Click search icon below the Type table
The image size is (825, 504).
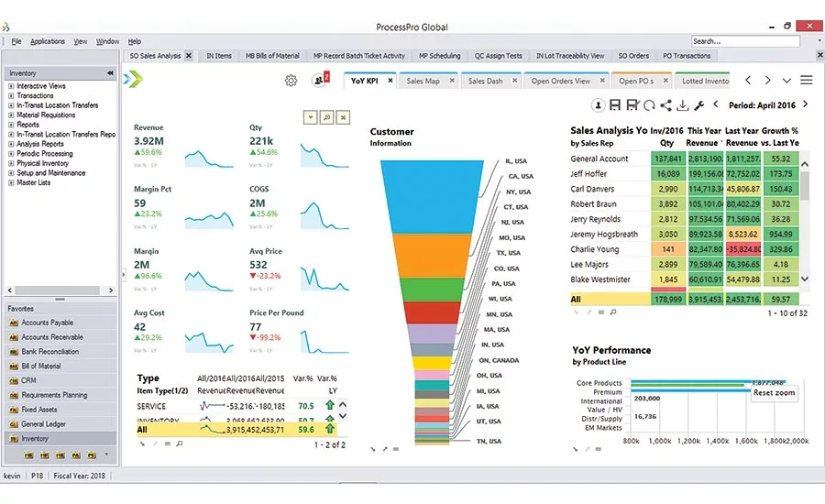point(180,444)
